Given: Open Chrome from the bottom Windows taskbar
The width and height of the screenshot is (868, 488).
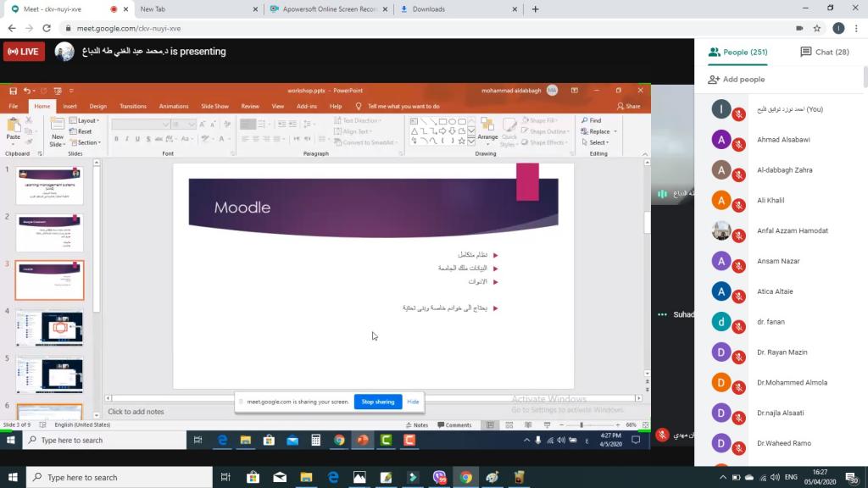Looking at the screenshot, I should [465, 478].
